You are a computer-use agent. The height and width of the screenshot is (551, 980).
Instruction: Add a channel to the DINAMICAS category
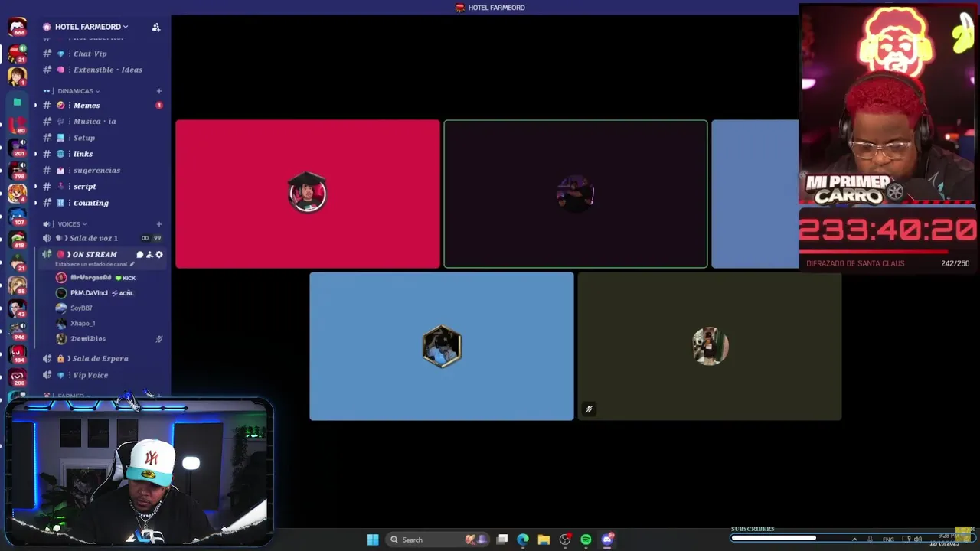tap(159, 91)
